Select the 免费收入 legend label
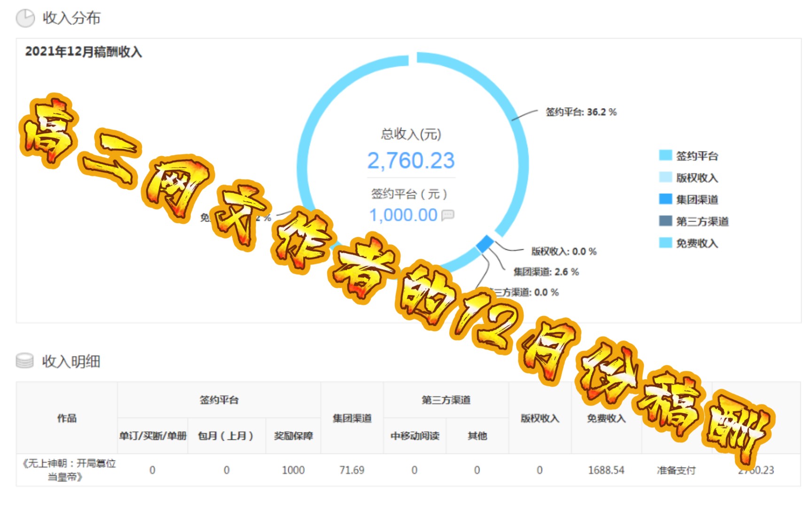The height and width of the screenshot is (508, 812). coord(697,243)
